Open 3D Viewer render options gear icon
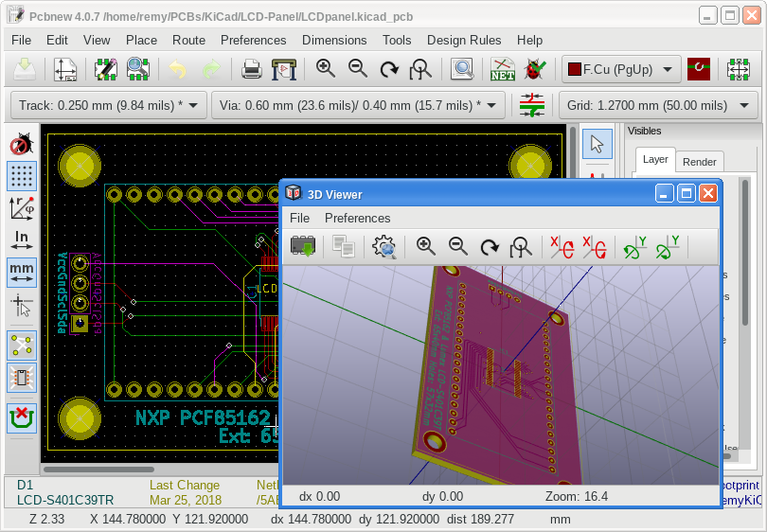 coord(384,246)
